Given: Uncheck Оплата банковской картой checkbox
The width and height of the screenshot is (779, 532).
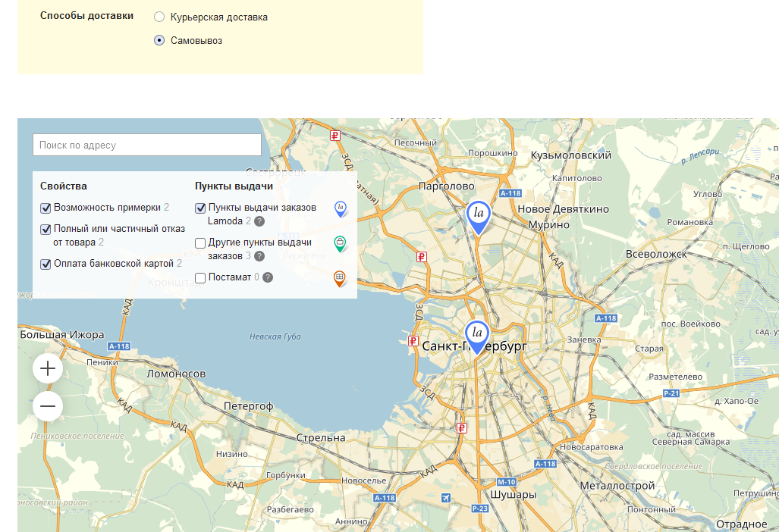Looking at the screenshot, I should (x=46, y=264).
